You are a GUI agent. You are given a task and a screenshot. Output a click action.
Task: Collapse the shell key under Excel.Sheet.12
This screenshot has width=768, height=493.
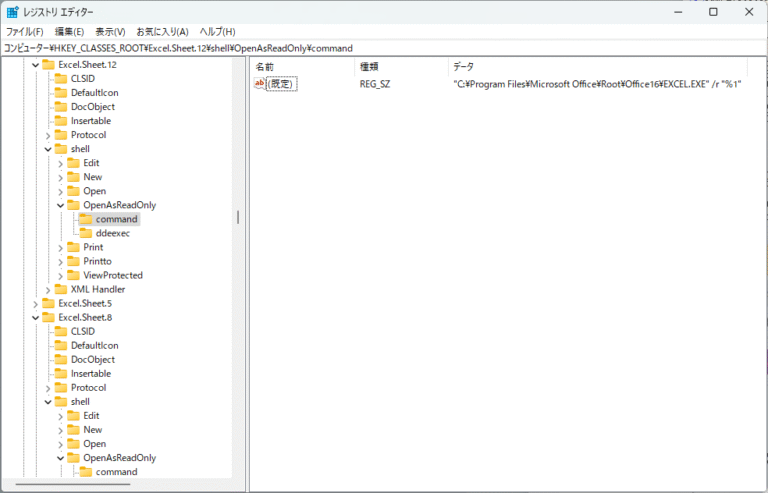coord(48,149)
